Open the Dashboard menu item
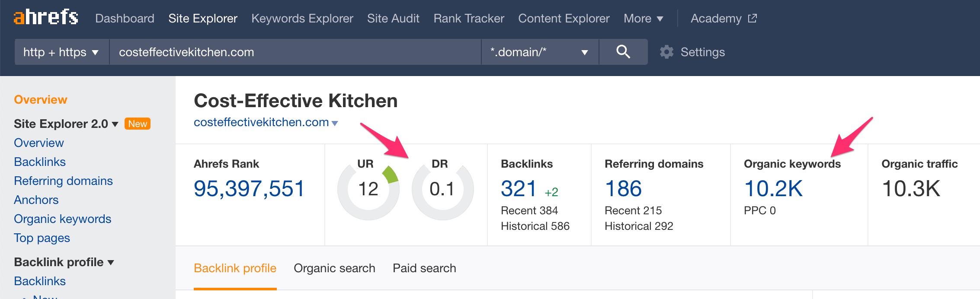980x299 pixels. click(125, 18)
